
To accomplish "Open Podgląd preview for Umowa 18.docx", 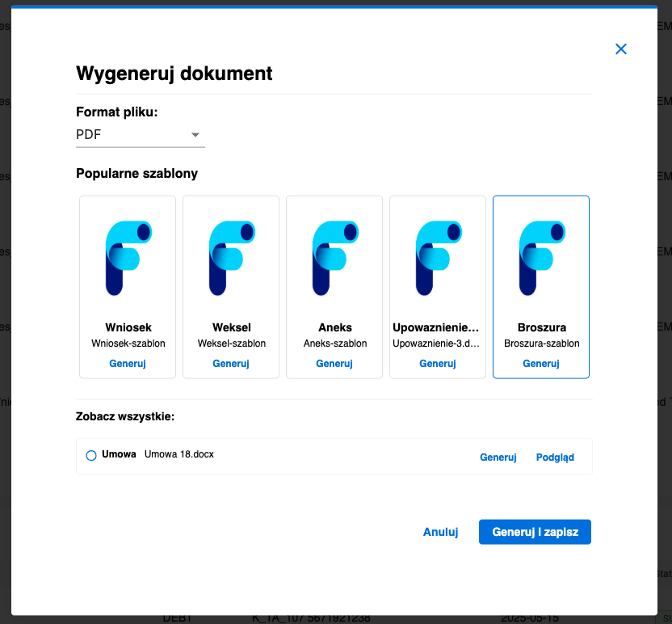I will [x=555, y=457].
